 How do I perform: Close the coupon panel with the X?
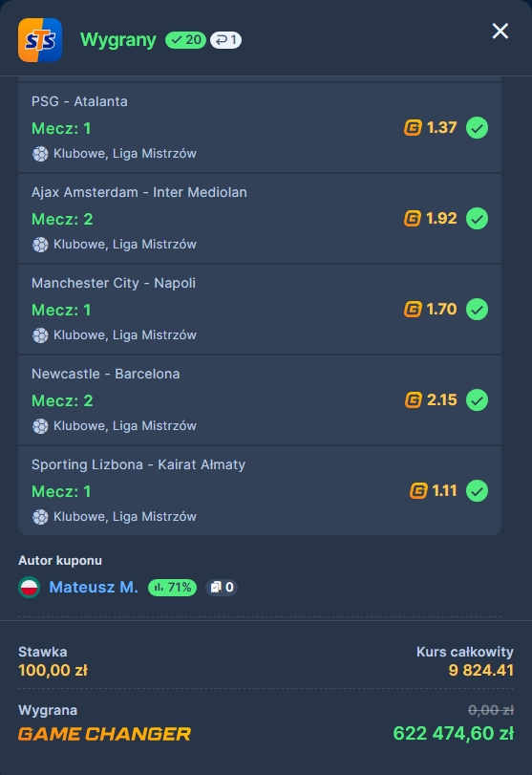[x=500, y=32]
